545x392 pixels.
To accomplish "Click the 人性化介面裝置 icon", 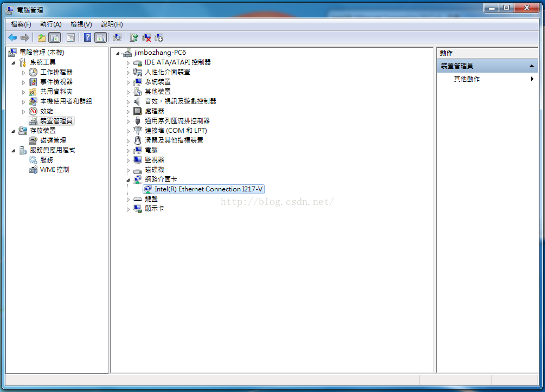I will pos(138,72).
